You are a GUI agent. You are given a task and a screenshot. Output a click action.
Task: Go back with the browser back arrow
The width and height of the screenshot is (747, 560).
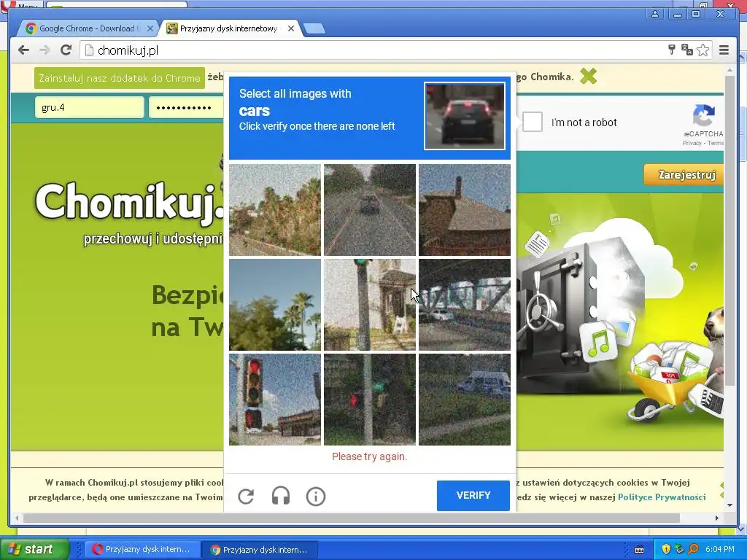(x=23, y=50)
